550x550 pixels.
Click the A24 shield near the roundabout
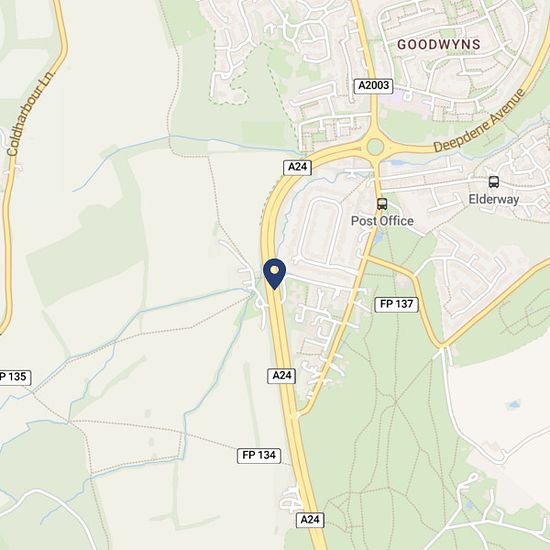(297, 167)
